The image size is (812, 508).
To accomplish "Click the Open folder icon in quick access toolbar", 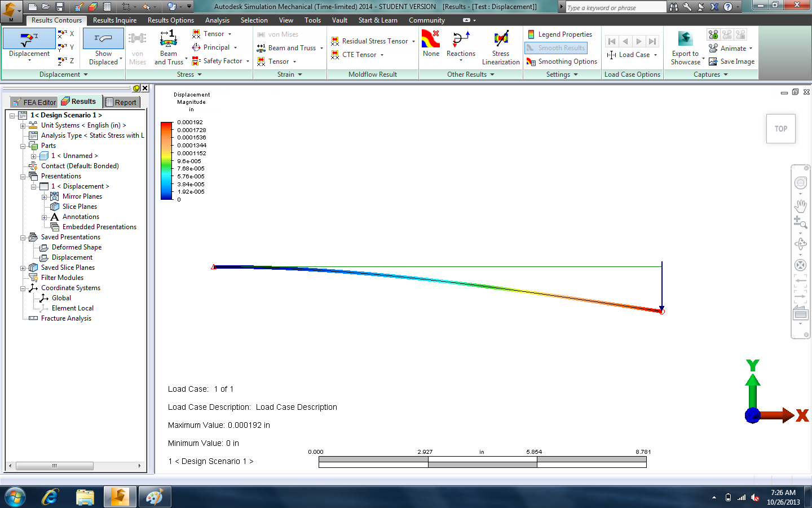I will coord(46,7).
